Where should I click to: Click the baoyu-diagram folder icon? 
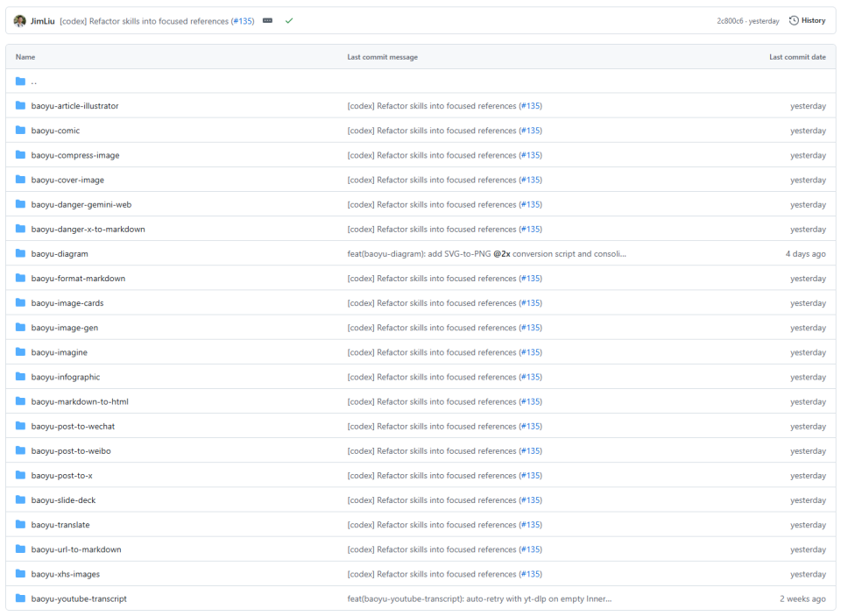click(20, 253)
